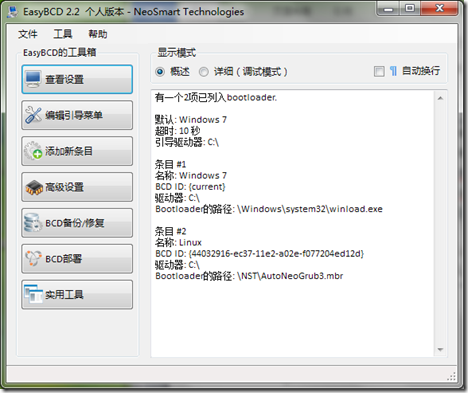The height and width of the screenshot is (393, 468).
Task: Click the scrollbar up arrow in text pane
Action: [x=440, y=98]
